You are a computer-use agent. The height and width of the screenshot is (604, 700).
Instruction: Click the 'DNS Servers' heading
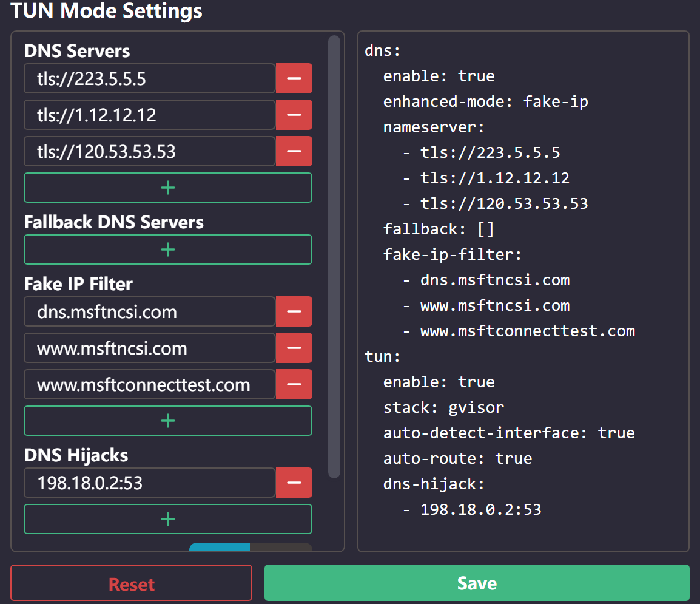click(x=77, y=51)
